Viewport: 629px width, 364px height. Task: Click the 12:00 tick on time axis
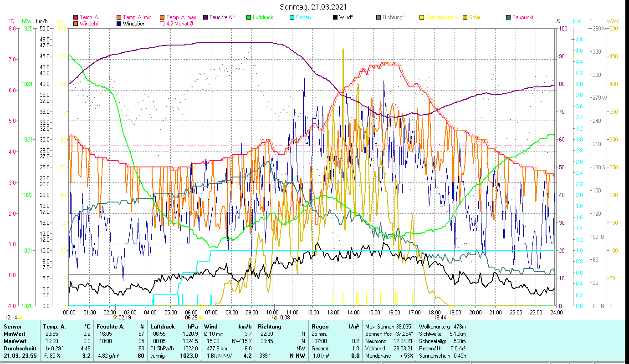click(x=312, y=313)
